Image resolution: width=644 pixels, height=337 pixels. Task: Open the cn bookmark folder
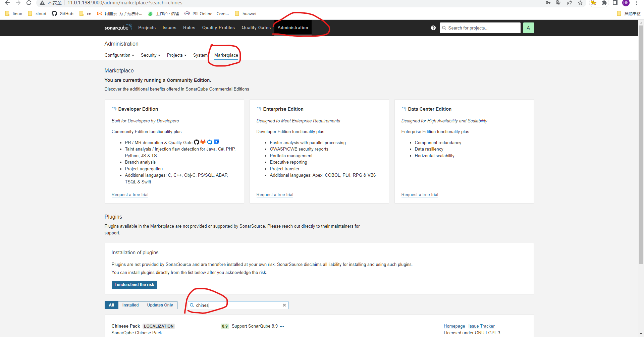pyautogui.click(x=86, y=13)
